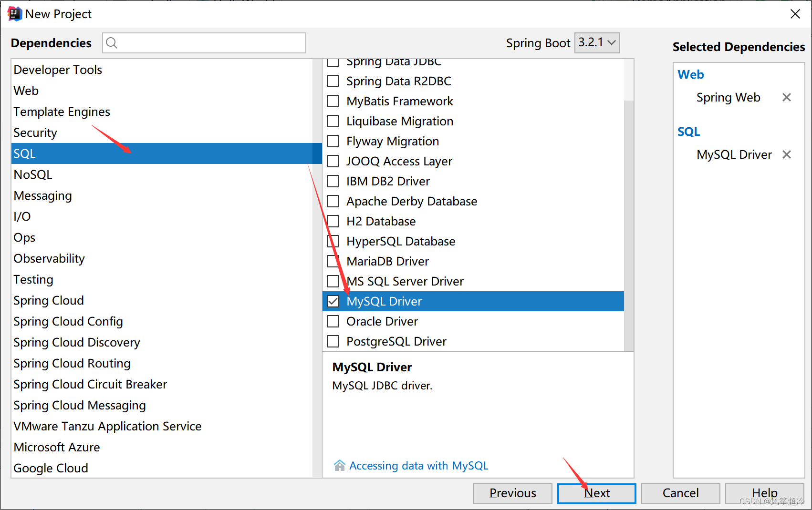Click the Next button

click(596, 493)
